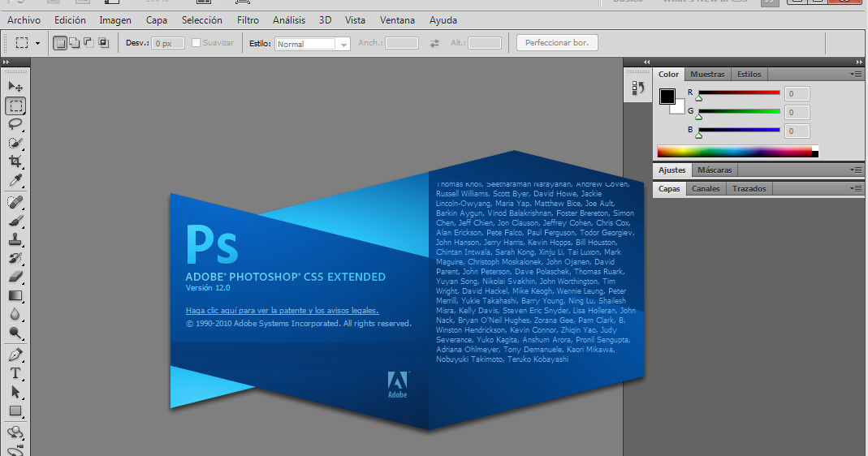Select the Rectangular Marquee tool in toolbox
The height and width of the screenshot is (456, 868).
pyautogui.click(x=15, y=105)
